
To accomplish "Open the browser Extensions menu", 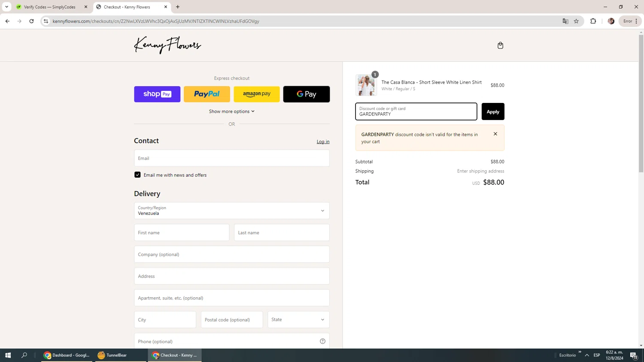I will click(x=593, y=21).
